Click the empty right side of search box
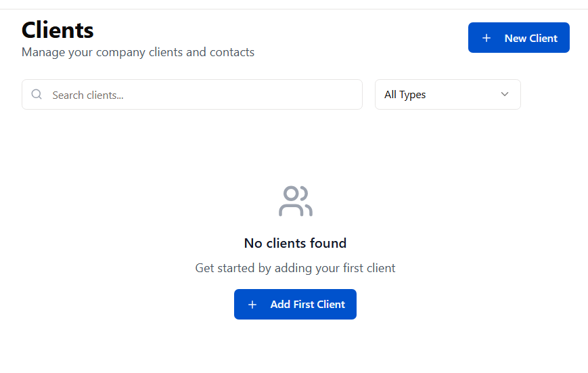 pyautogui.click(x=298, y=95)
